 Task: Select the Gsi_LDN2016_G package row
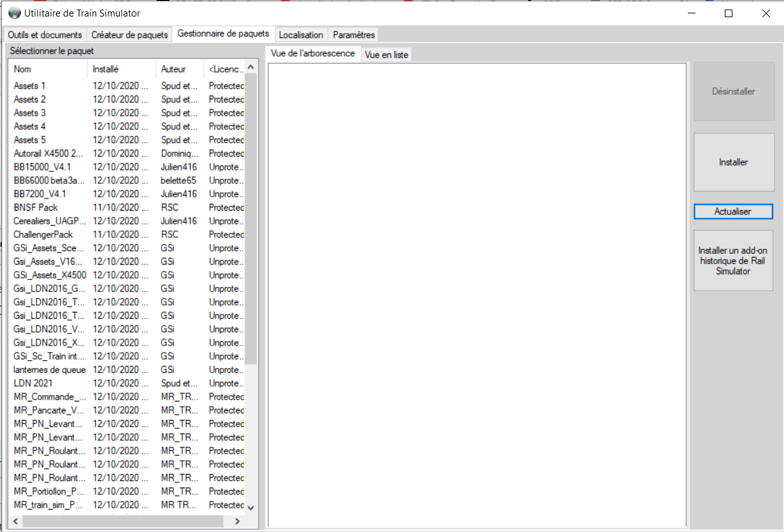click(127, 288)
